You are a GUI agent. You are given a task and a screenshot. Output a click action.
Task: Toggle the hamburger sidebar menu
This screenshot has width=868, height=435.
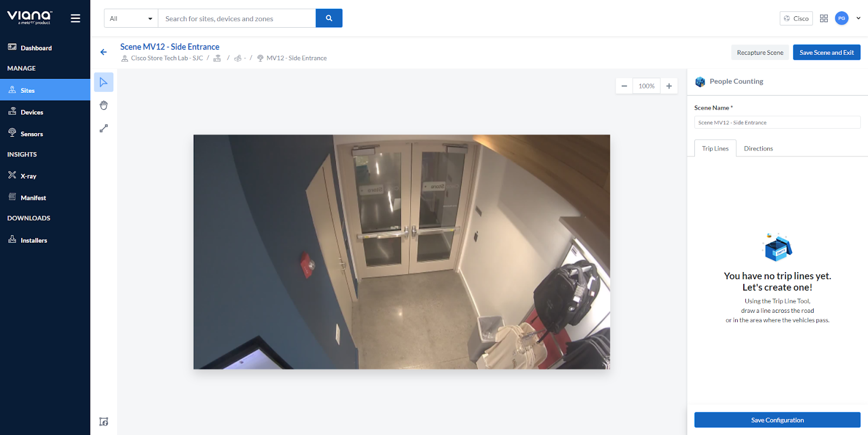pyautogui.click(x=75, y=18)
